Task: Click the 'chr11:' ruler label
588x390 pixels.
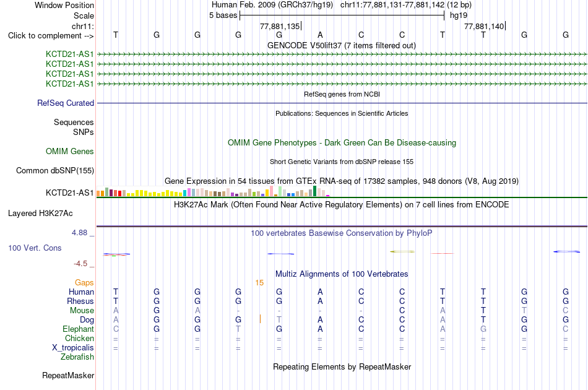Action: (x=82, y=26)
